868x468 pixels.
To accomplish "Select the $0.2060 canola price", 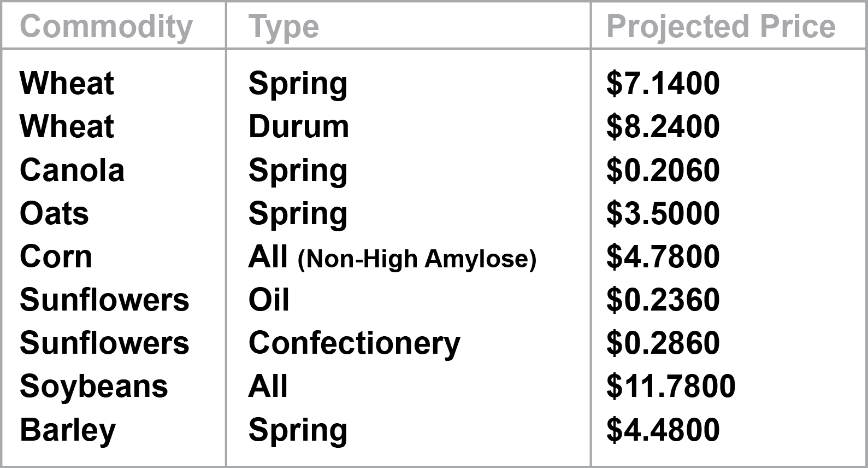I will (663, 170).
